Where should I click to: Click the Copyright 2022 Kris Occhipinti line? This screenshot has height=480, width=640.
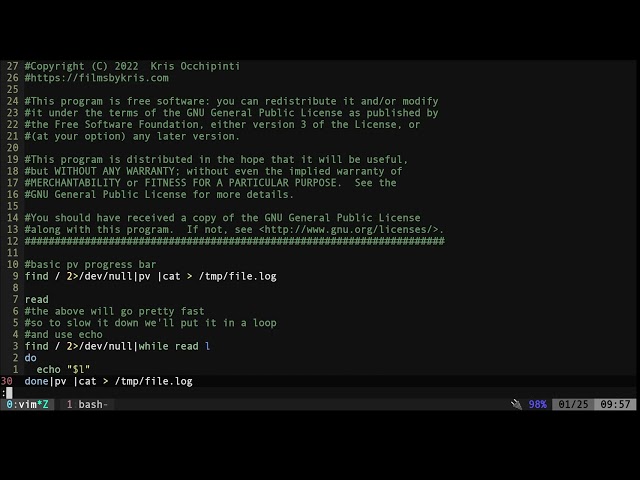(132, 66)
